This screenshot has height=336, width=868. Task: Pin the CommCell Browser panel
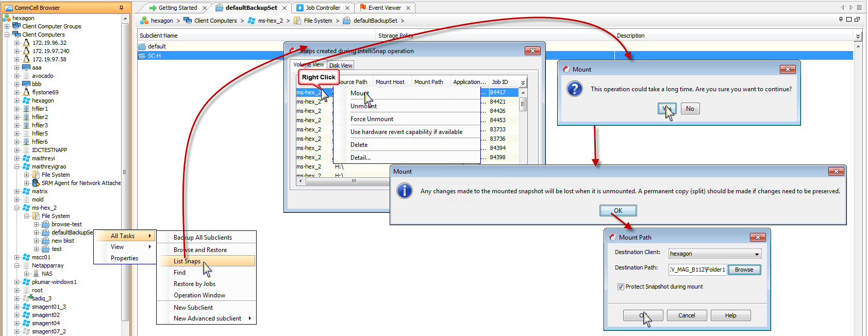(122, 8)
